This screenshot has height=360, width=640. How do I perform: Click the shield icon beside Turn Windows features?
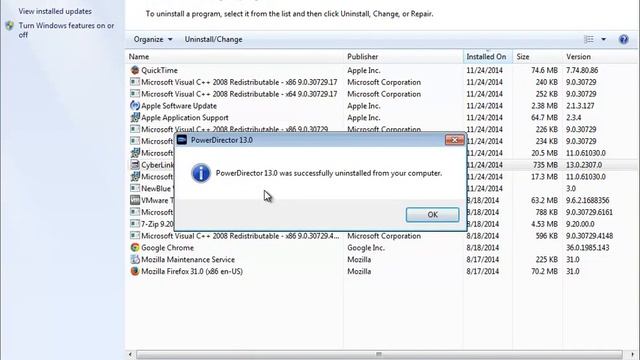click(x=10, y=26)
